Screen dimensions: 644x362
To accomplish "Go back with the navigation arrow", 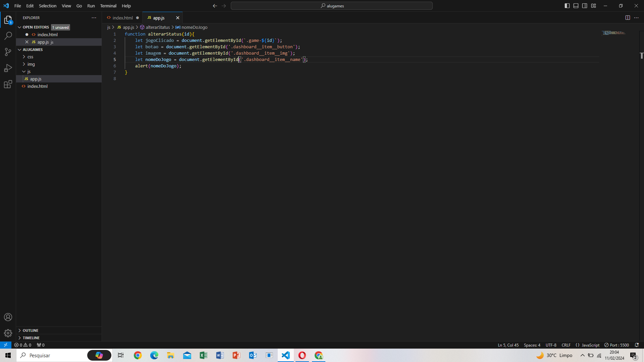I will (215, 6).
